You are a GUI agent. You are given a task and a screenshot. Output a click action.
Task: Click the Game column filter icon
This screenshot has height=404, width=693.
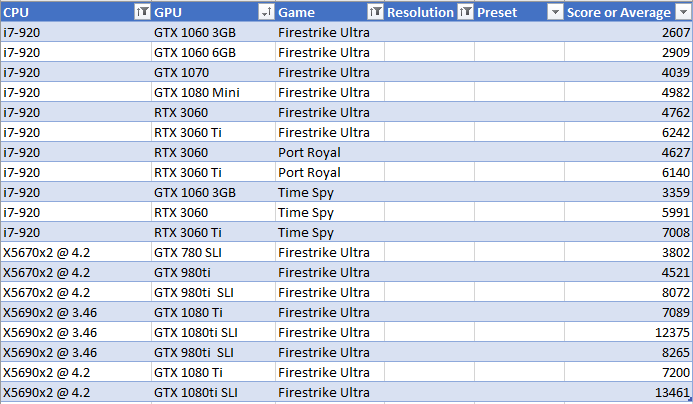coord(375,12)
